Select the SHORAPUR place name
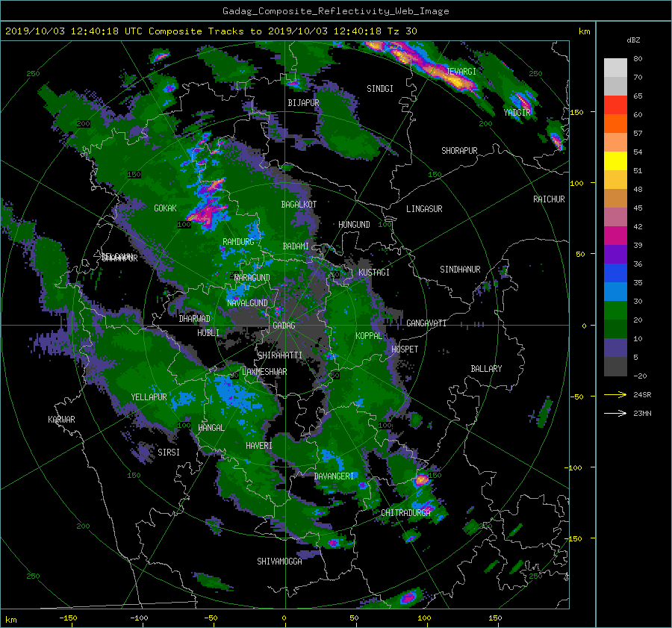Screen dimensions: 672x628 (x=459, y=151)
